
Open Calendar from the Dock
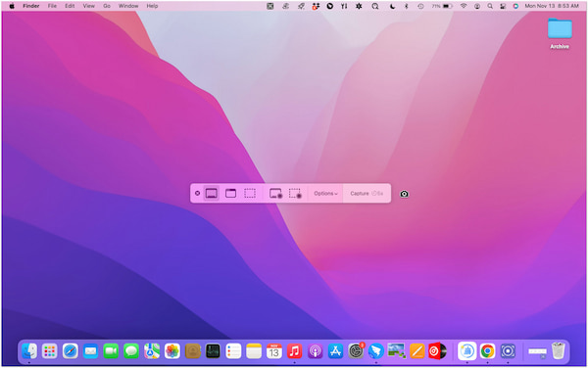pyautogui.click(x=274, y=351)
